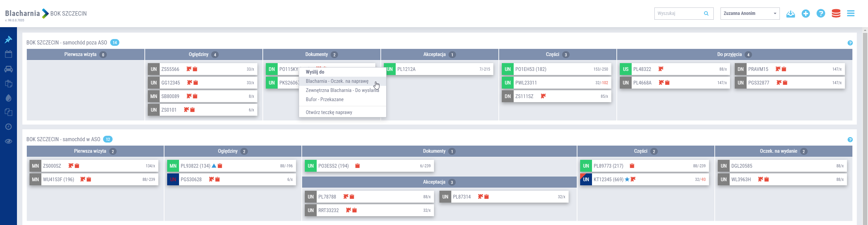This screenshot has height=225, width=868.
Task: Open the clock history icon in the sidebar
Action: tap(8, 127)
